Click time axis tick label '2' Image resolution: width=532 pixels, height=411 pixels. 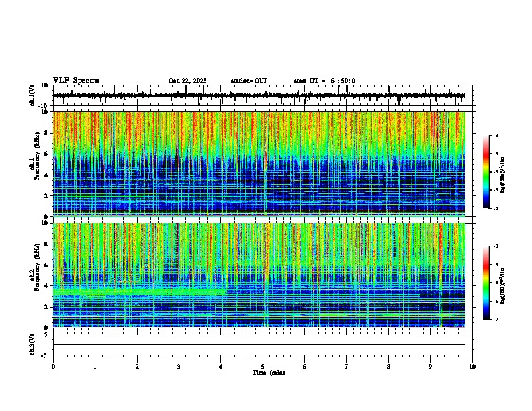[x=137, y=367]
